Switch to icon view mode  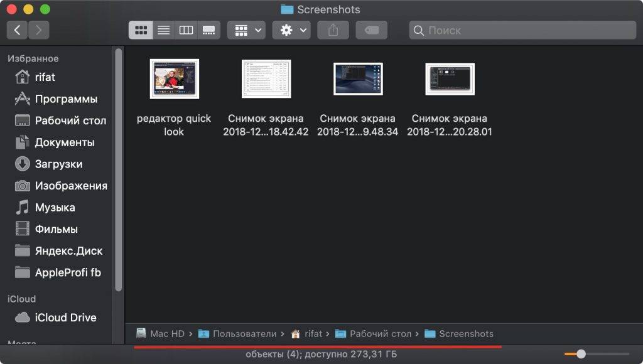pos(141,29)
